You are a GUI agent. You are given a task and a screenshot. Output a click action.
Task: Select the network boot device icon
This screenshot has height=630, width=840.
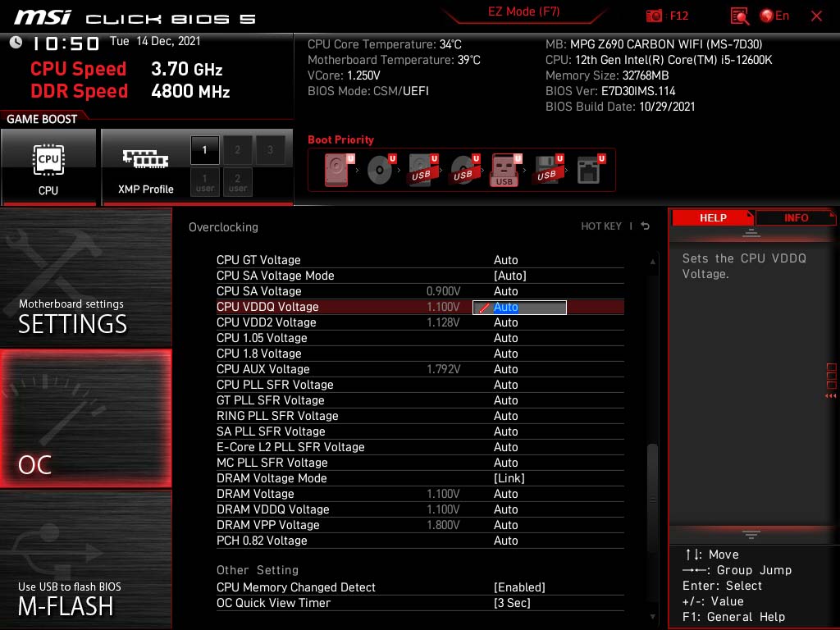pos(590,170)
